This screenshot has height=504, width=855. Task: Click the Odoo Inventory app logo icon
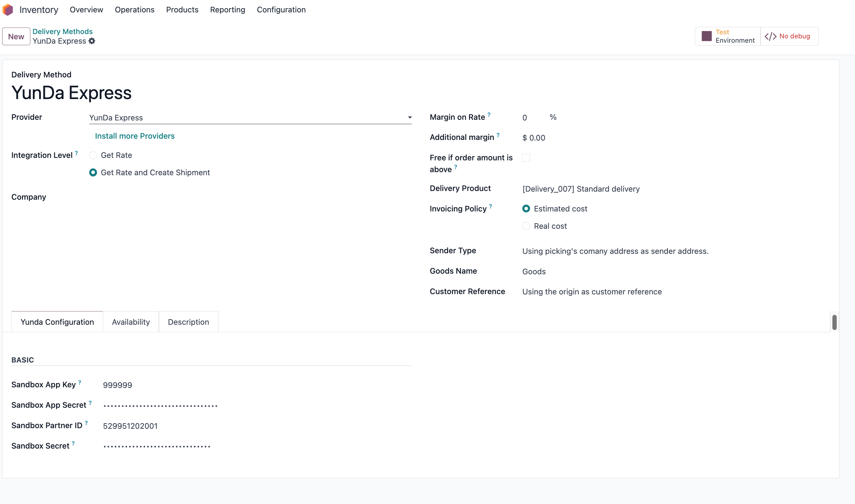pos(8,10)
